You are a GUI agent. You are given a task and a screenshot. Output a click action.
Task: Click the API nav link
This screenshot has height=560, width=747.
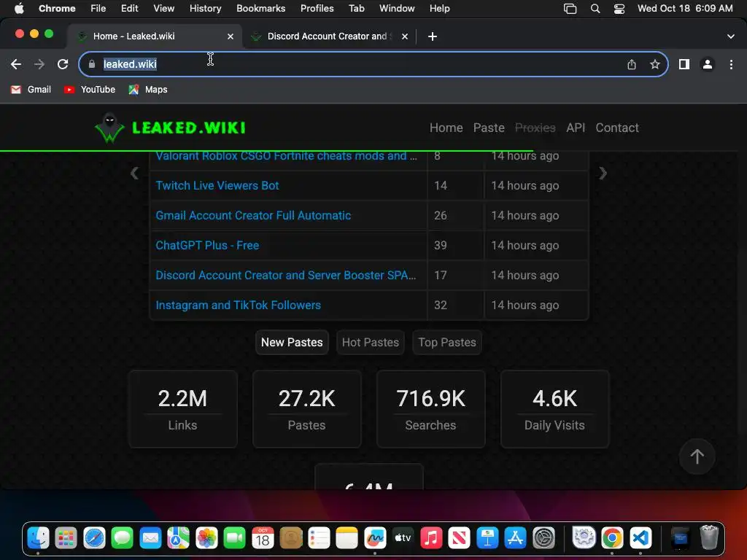[576, 128]
